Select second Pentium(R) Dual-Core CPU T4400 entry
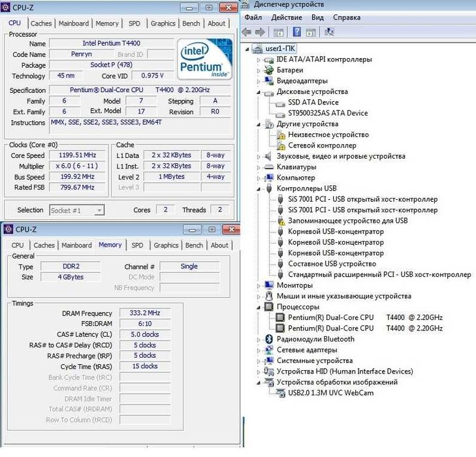 [365, 328]
